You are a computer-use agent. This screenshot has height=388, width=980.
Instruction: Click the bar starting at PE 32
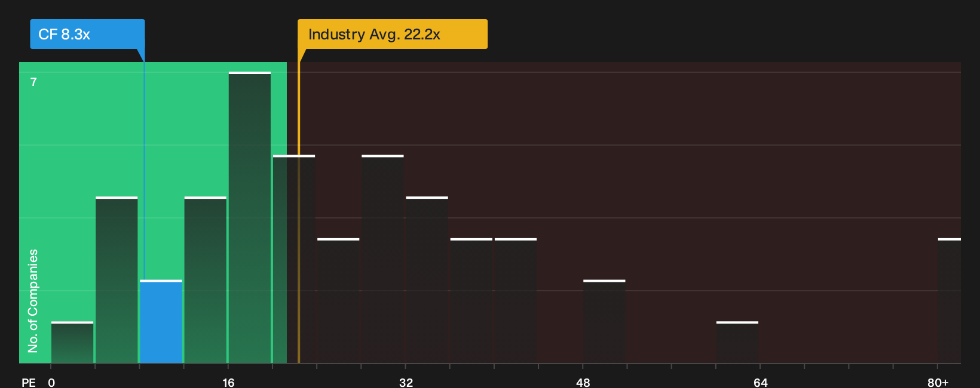[427, 280]
